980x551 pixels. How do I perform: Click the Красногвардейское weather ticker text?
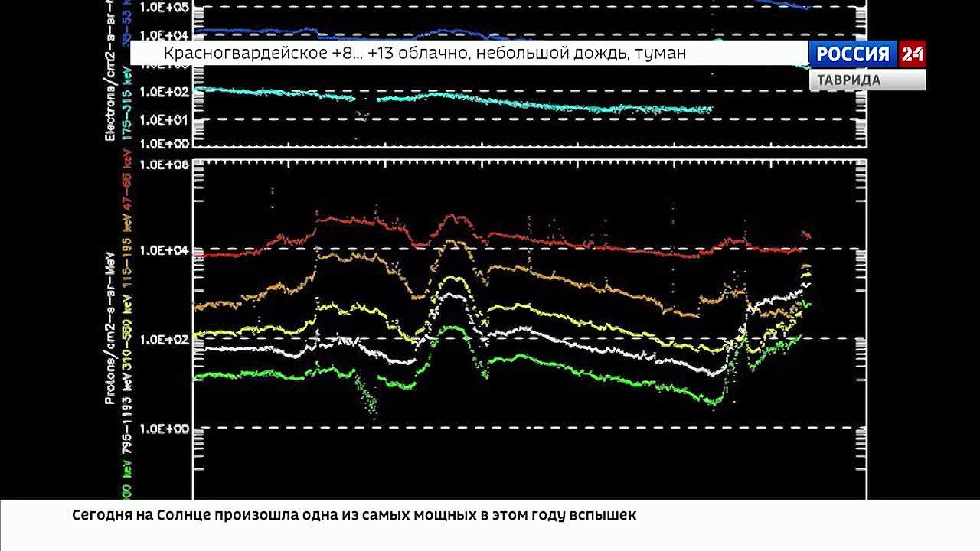click(x=424, y=53)
